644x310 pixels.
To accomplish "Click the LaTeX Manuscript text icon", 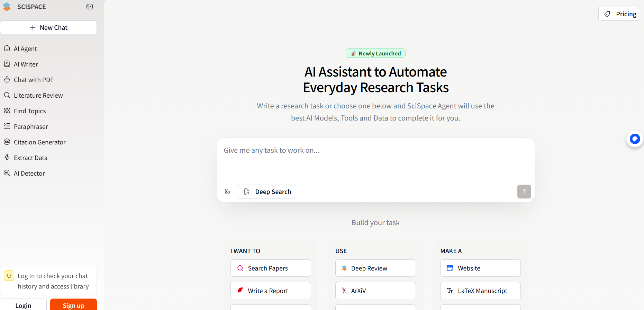I will pyautogui.click(x=450, y=291).
